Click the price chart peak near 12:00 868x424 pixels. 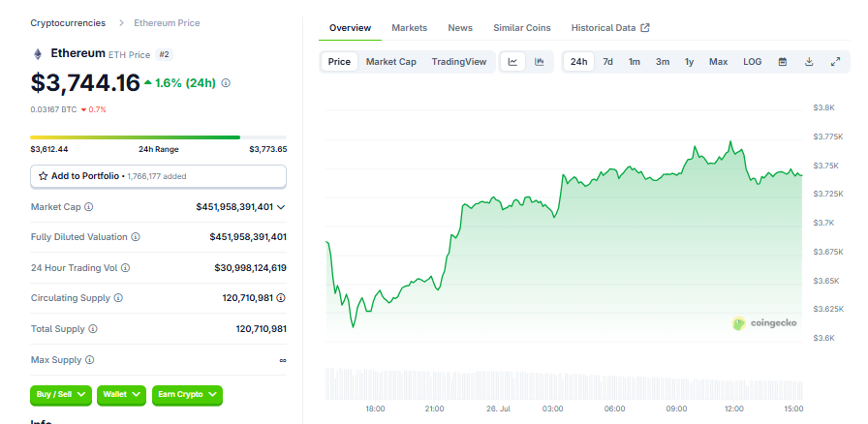731,141
